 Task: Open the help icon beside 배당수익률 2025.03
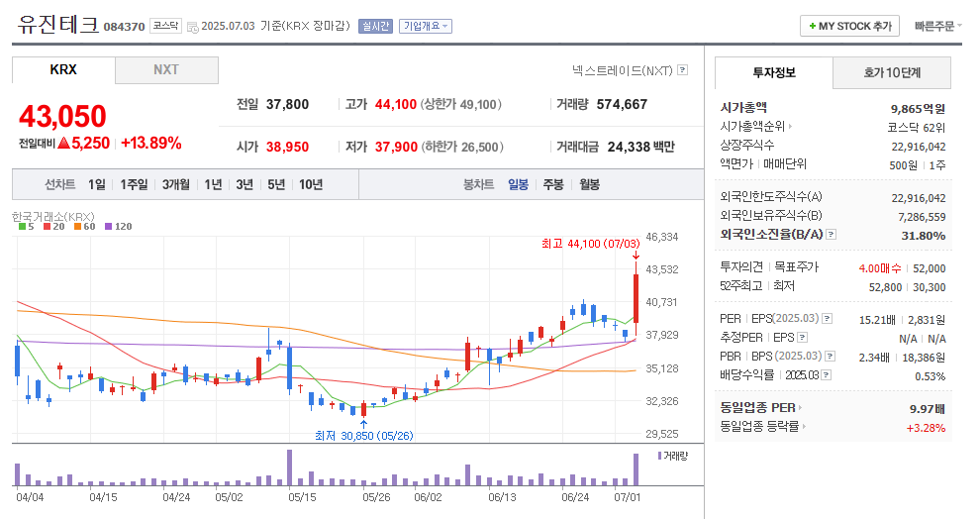[827, 375]
